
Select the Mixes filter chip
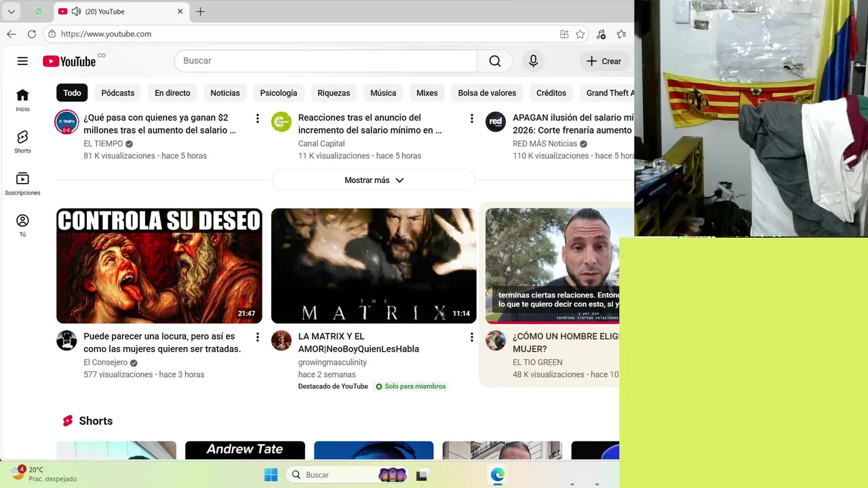(427, 93)
